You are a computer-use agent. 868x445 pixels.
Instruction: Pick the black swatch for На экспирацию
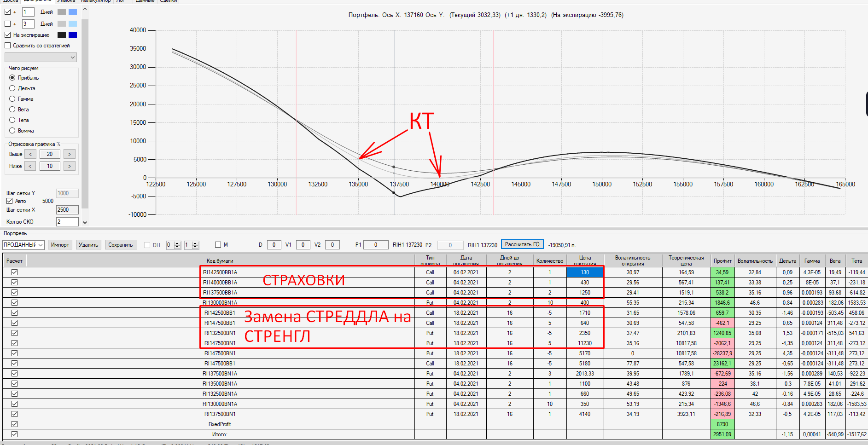click(62, 35)
